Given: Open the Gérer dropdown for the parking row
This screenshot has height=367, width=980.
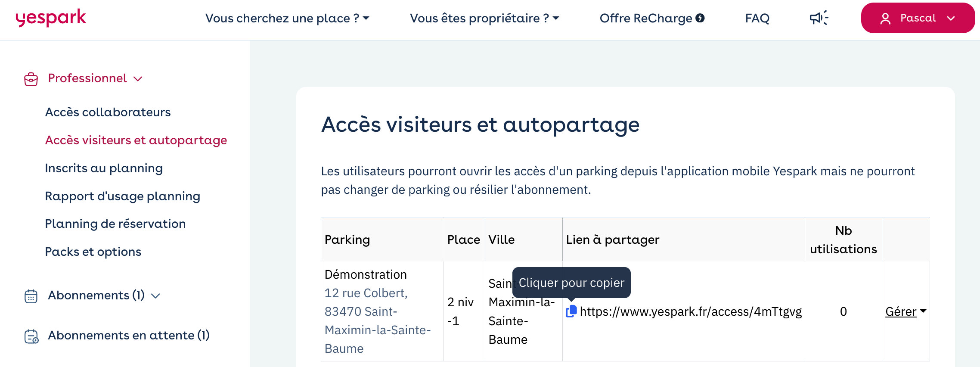Looking at the screenshot, I should 906,311.
